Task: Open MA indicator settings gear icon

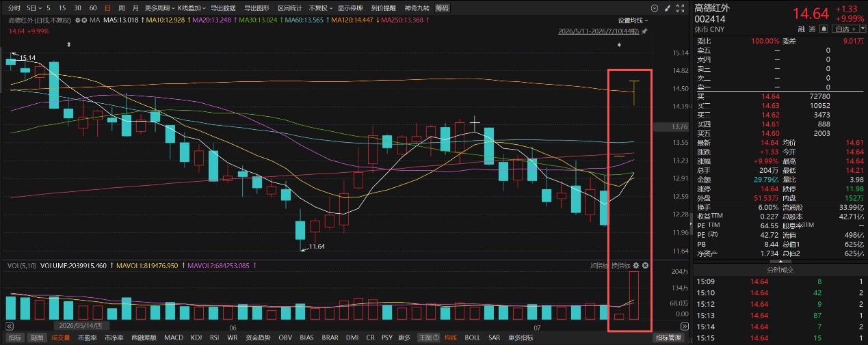Action: click(x=77, y=20)
